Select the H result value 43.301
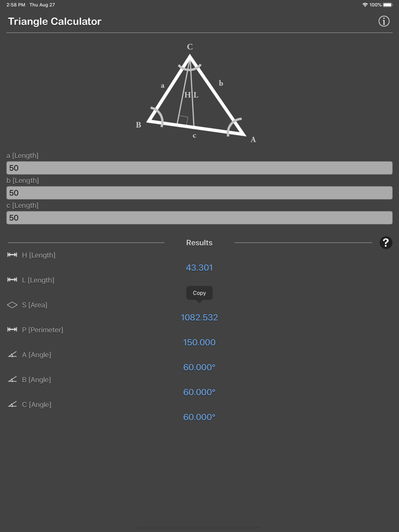Image resolution: width=399 pixels, height=532 pixels. (x=199, y=268)
